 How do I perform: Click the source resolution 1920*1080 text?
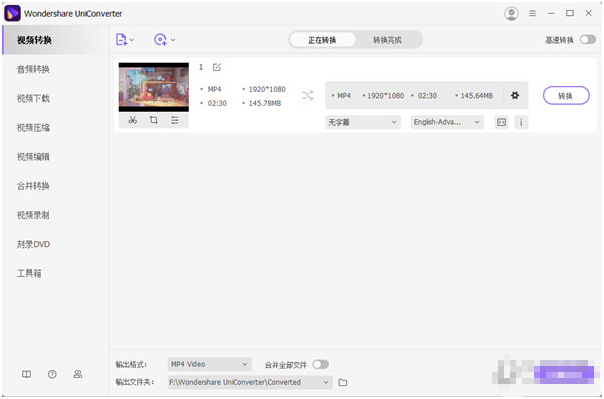click(x=267, y=89)
